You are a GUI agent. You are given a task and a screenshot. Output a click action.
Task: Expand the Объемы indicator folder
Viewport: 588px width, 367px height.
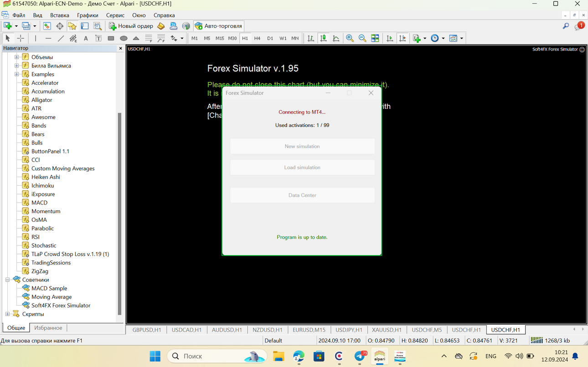click(17, 57)
